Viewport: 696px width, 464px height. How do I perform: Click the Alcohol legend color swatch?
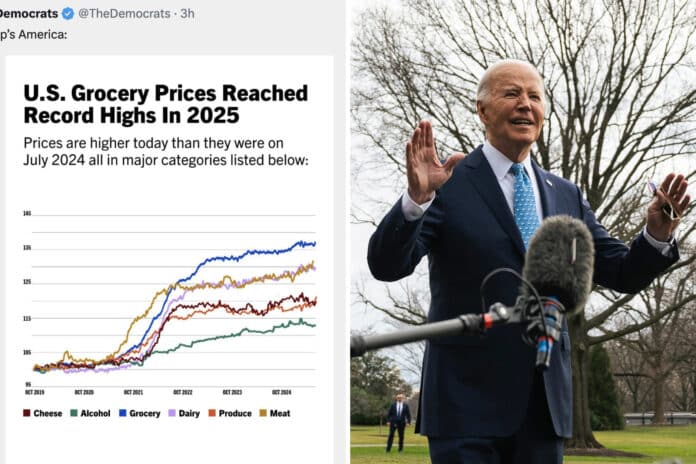tap(72, 413)
